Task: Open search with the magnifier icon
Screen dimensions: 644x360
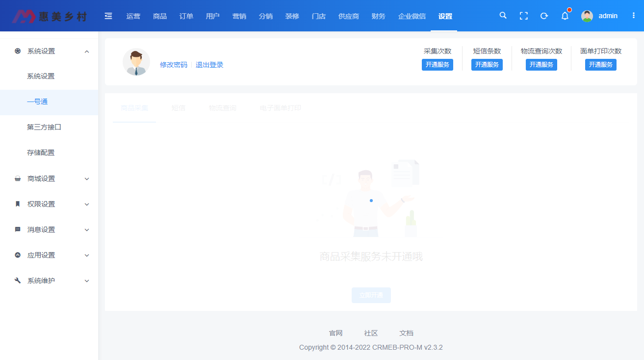Action: [503, 16]
